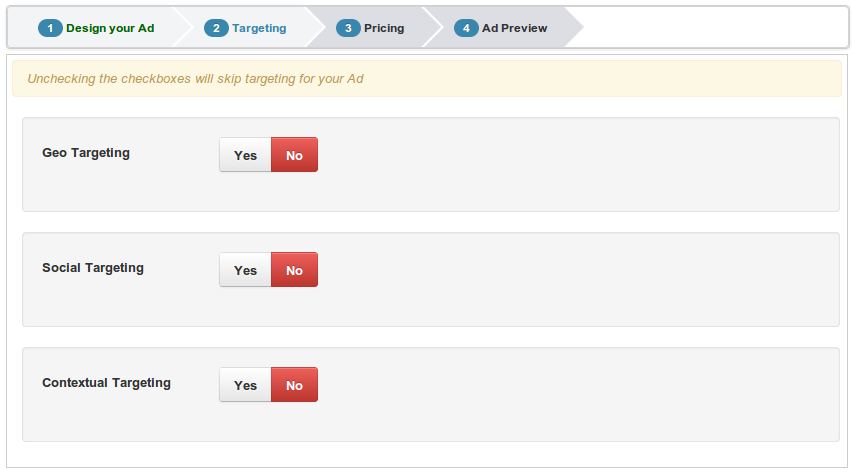Click the step 2 number badge
Screen dimensions: 852x474
(216, 28)
